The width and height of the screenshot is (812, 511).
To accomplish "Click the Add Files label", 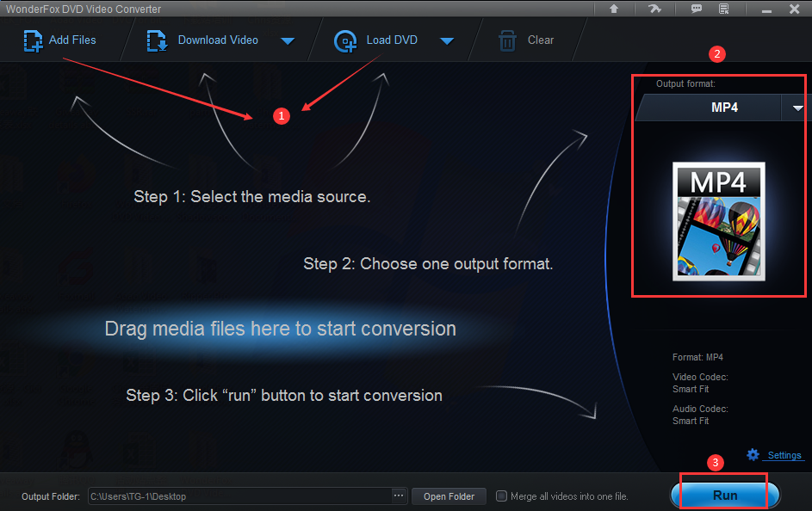I will pos(72,40).
